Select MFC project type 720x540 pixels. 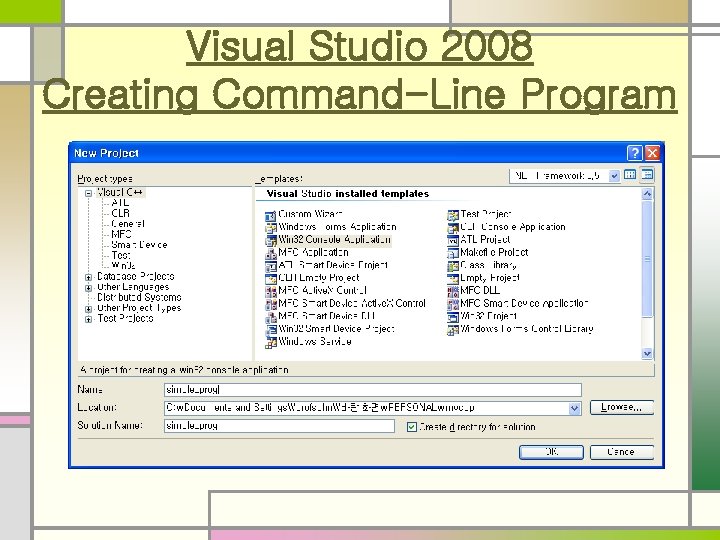122,234
